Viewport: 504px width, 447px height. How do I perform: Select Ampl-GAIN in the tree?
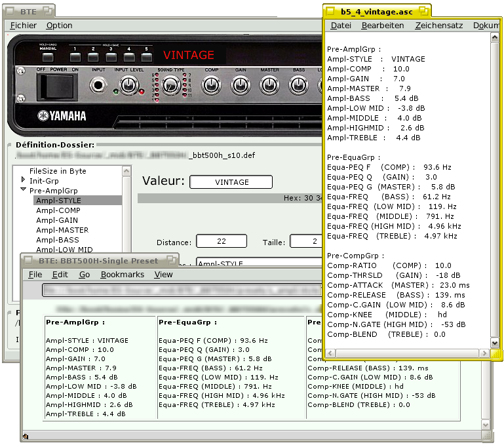click(57, 220)
